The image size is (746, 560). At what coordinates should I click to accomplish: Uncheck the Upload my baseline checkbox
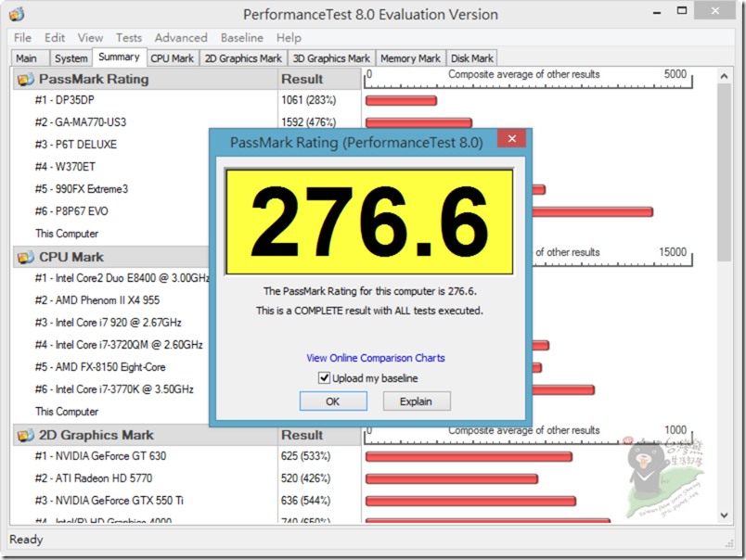coord(324,378)
